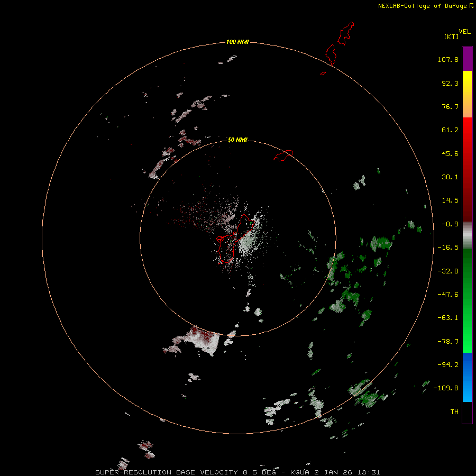Click the green segment of the color bar
Viewport: 476px width, 476px height.
[467, 300]
